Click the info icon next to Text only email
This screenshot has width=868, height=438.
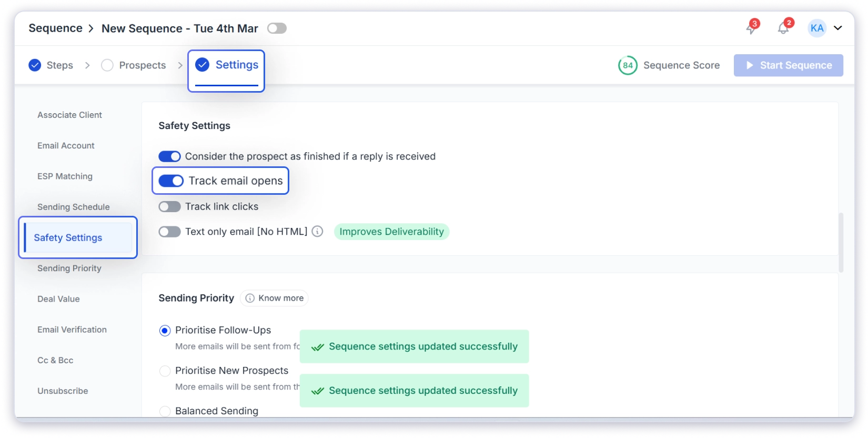[x=317, y=232]
